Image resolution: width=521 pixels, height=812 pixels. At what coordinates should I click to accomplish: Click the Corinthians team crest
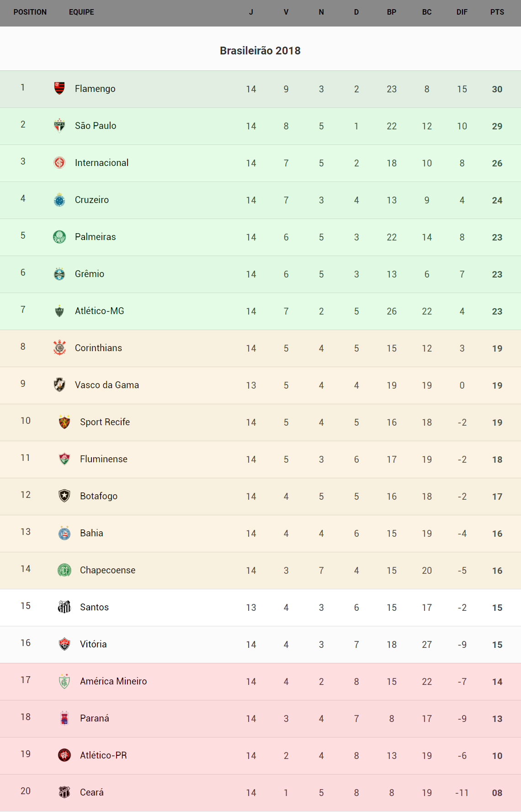(59, 347)
